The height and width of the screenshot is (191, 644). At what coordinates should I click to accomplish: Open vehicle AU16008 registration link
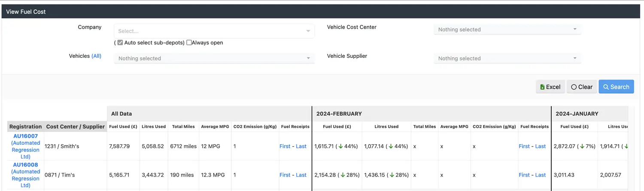pyautogui.click(x=26, y=165)
